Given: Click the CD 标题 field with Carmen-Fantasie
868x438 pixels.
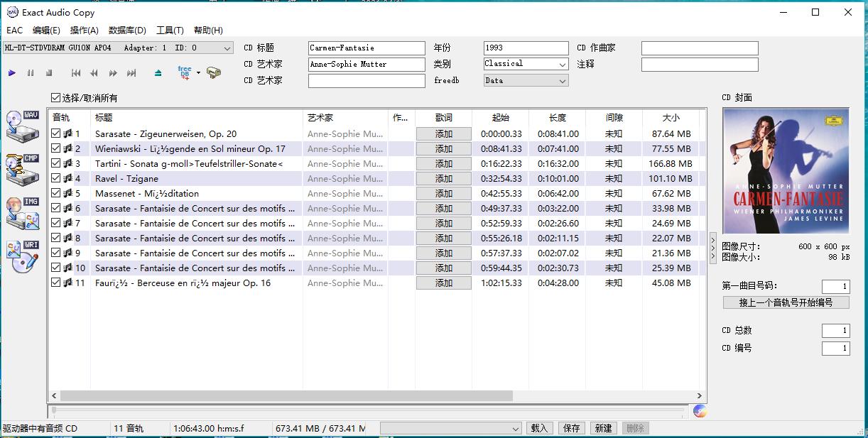Looking at the screenshot, I should click(x=367, y=48).
